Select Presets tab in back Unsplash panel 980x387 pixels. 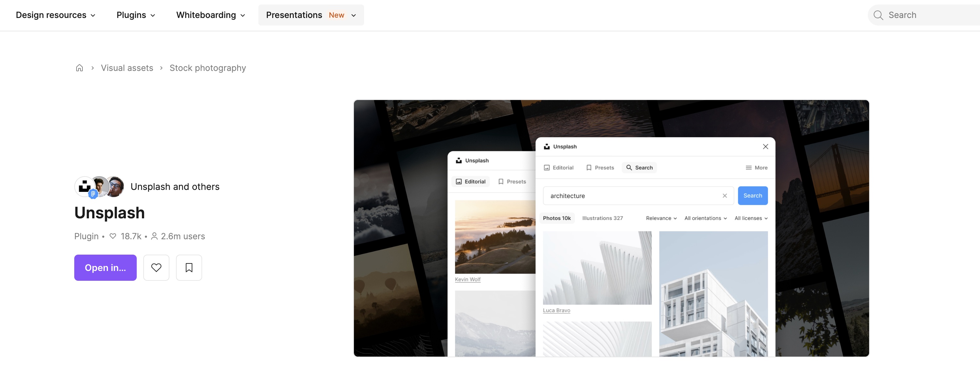pyautogui.click(x=512, y=182)
